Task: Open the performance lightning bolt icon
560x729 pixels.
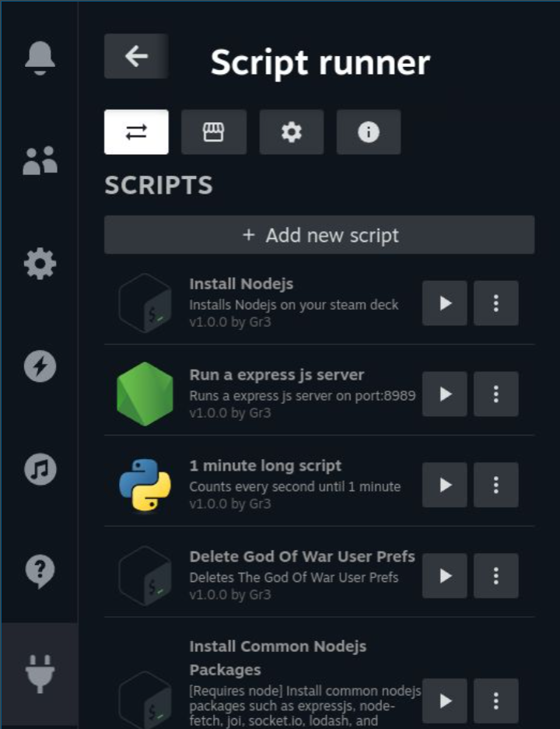Action: (x=40, y=366)
